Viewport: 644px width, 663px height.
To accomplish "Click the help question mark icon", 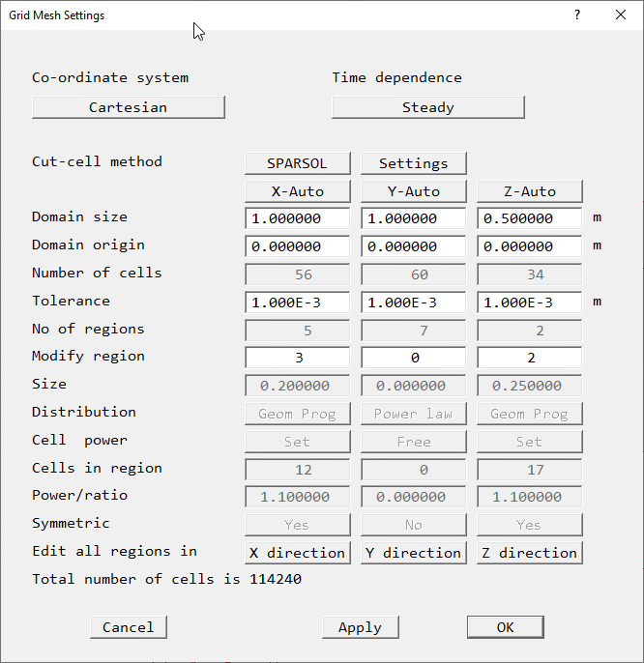I will click(577, 15).
